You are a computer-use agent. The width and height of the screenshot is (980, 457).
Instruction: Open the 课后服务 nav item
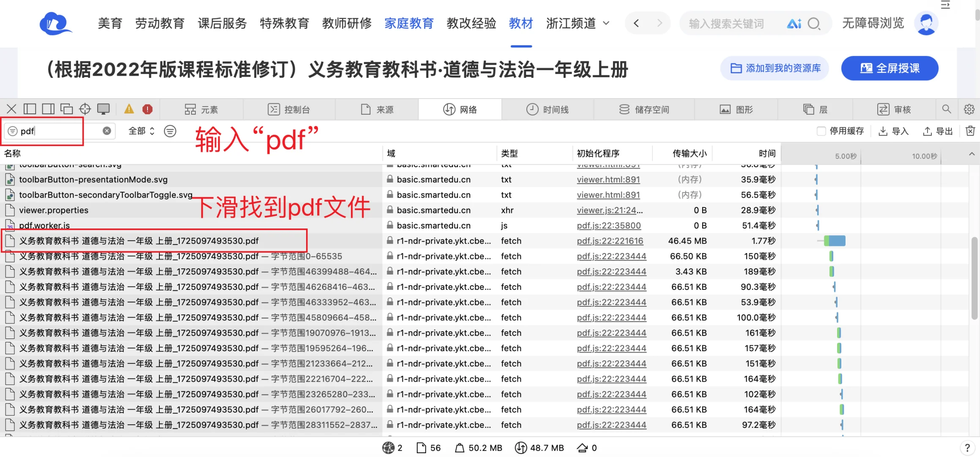[x=222, y=23]
